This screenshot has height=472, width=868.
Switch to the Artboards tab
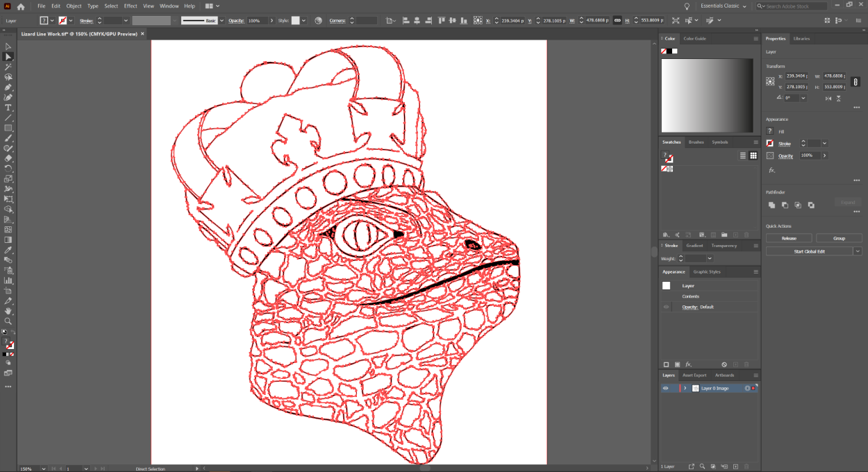pyautogui.click(x=724, y=375)
